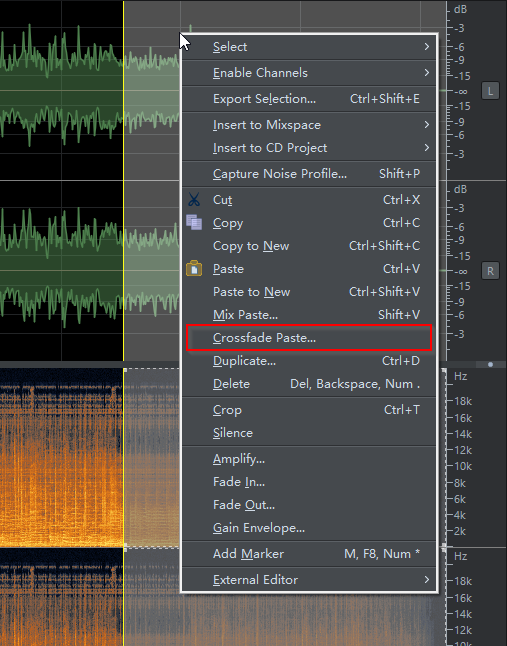The width and height of the screenshot is (507, 646).
Task: Choose Delete from context menu
Action: click(309, 384)
